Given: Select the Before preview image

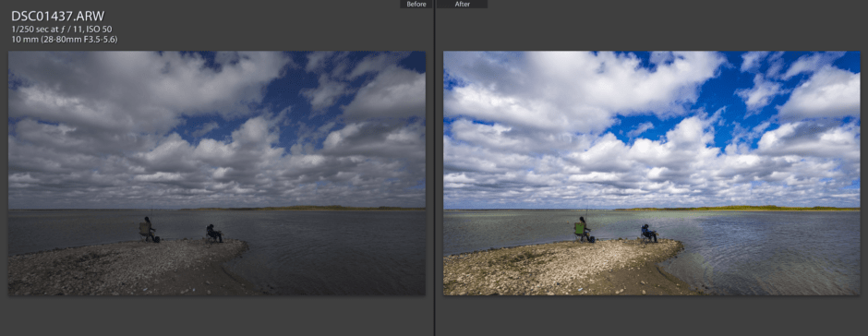Looking at the screenshot, I should 217,174.
